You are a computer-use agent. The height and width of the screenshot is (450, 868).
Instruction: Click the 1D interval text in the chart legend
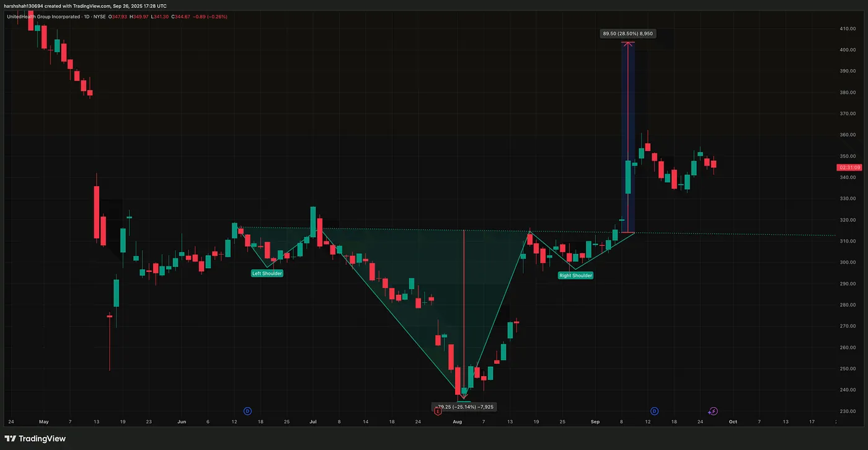(88, 16)
